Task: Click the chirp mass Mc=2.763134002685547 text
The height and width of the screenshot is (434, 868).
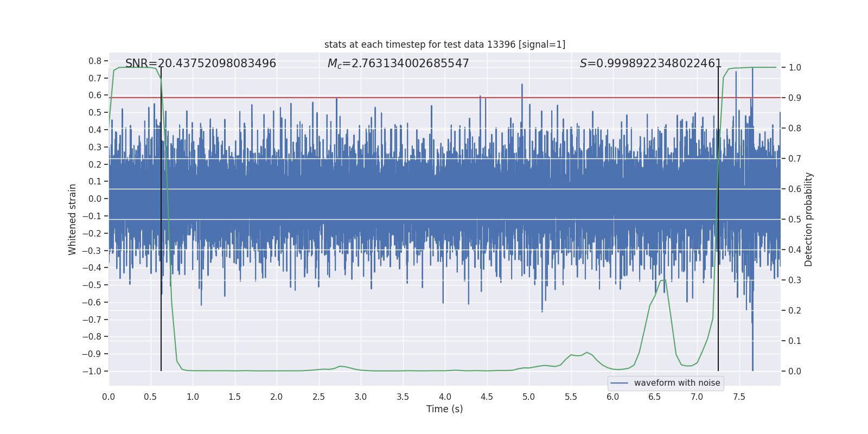Action: (x=398, y=63)
